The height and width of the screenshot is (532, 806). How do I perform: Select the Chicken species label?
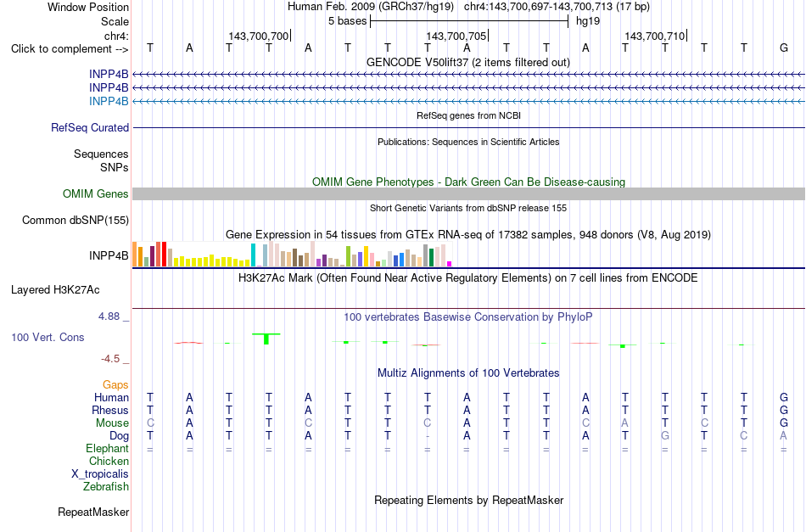(109, 462)
